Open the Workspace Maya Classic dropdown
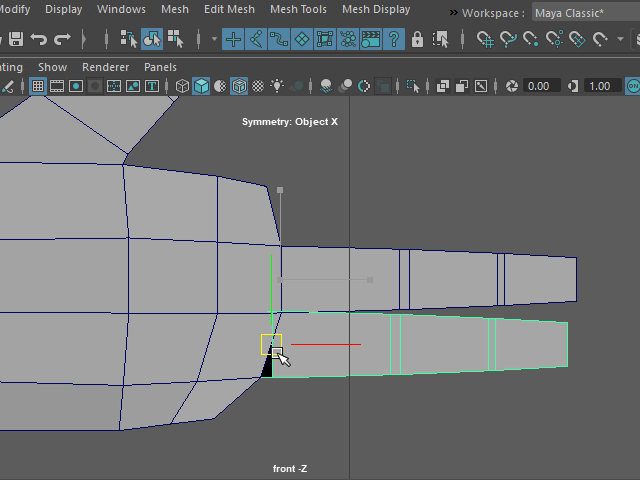This screenshot has height=480, width=640. (577, 13)
